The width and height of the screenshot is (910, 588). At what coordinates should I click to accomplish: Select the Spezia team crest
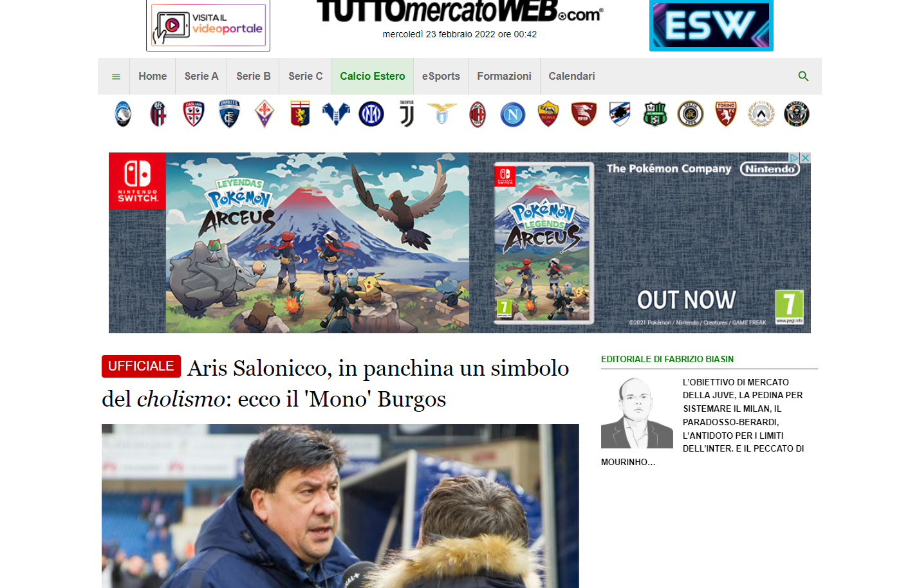(691, 114)
